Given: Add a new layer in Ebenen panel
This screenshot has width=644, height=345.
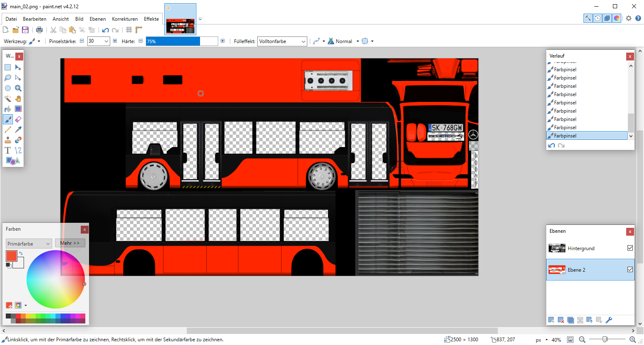Looking at the screenshot, I should coord(551,320).
